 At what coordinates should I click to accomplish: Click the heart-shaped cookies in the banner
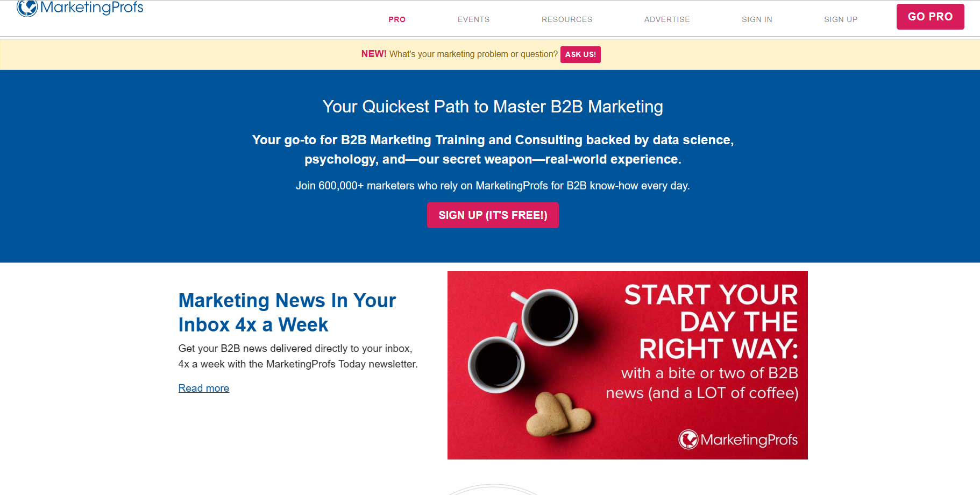559,413
